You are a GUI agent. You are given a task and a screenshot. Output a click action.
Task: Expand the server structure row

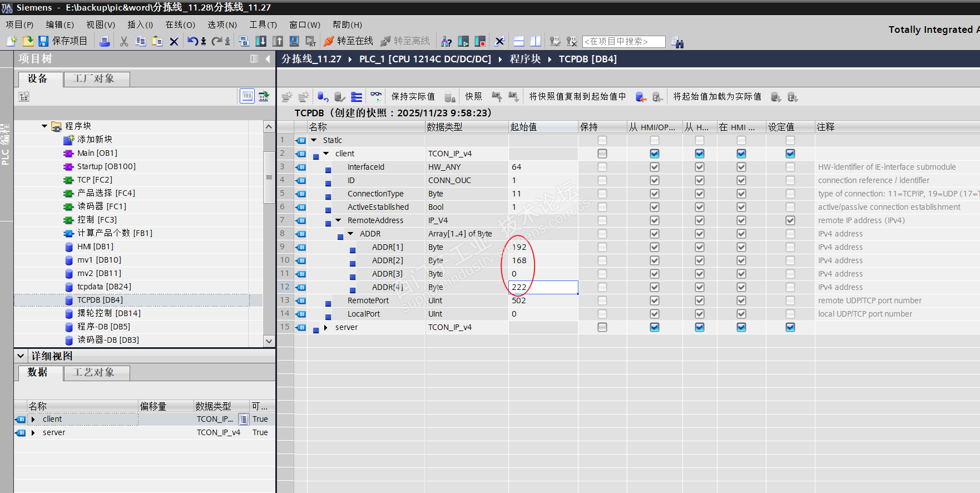click(x=326, y=327)
